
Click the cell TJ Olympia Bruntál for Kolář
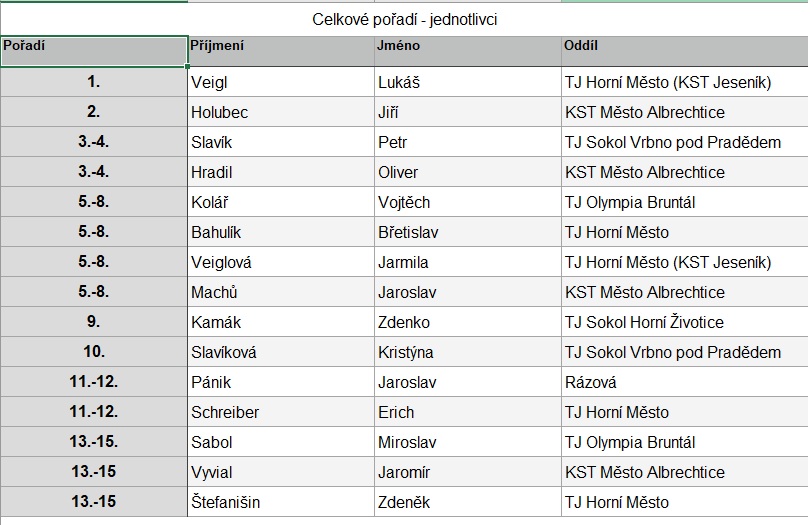[x=685, y=202]
